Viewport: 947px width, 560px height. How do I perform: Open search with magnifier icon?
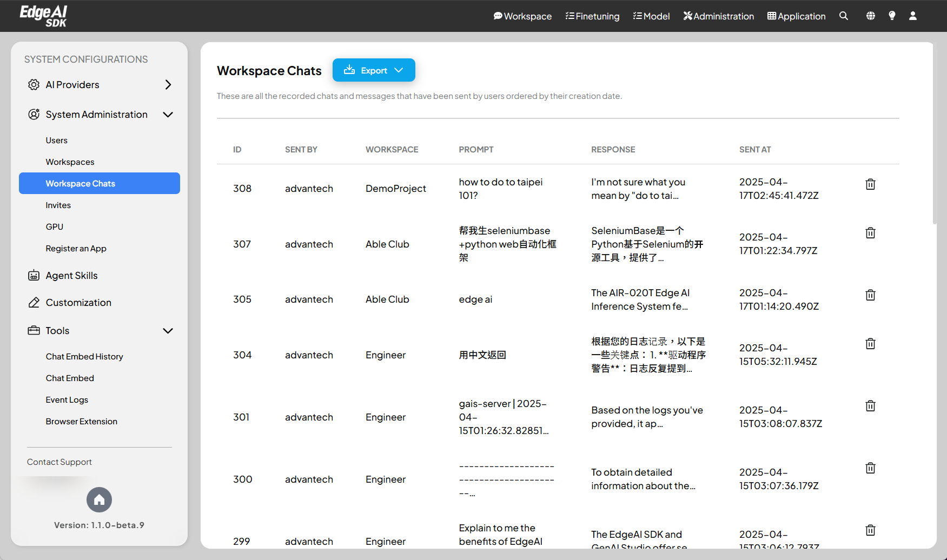(844, 16)
